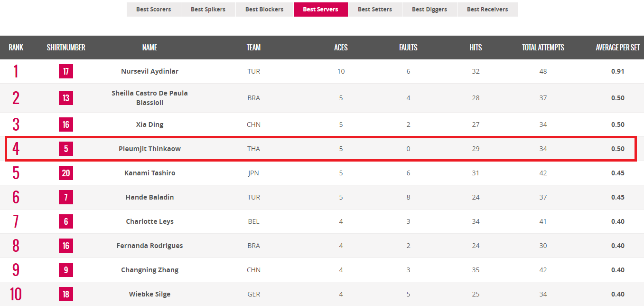This screenshot has height=306, width=644.
Task: Select the Best Blockers tab
Action: coord(264,10)
